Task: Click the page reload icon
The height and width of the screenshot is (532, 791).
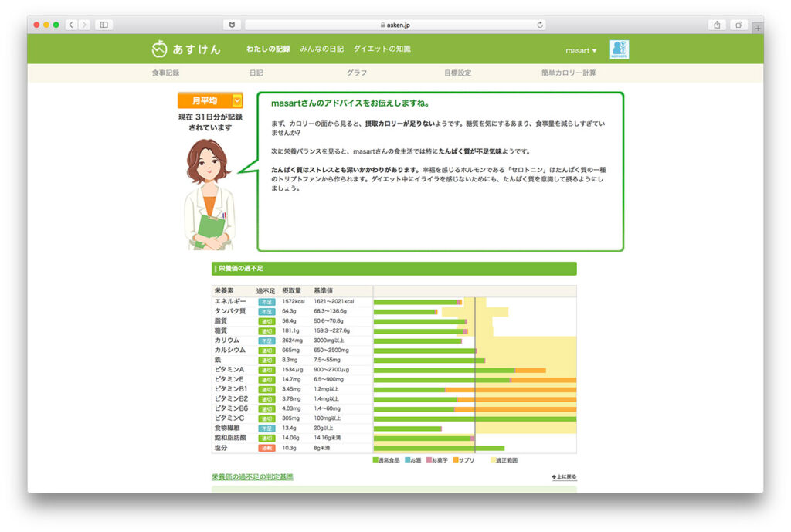Action: [540, 25]
